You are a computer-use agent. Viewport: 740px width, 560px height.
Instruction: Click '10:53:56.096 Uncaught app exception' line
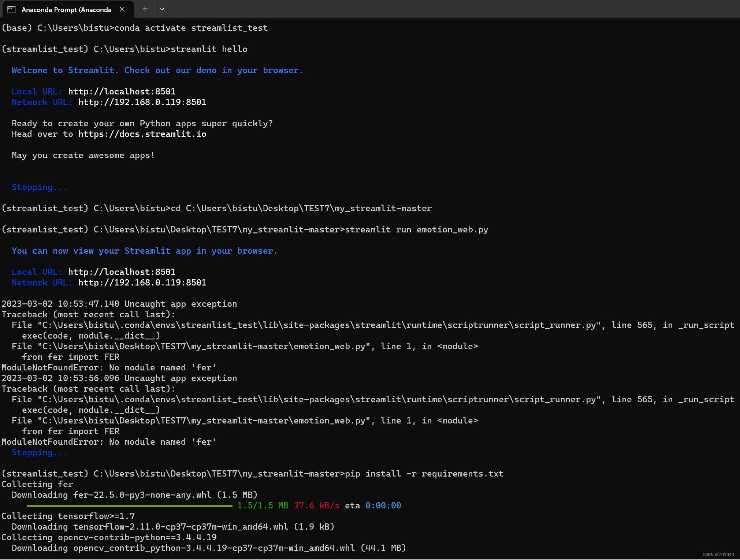pyautogui.click(x=119, y=378)
